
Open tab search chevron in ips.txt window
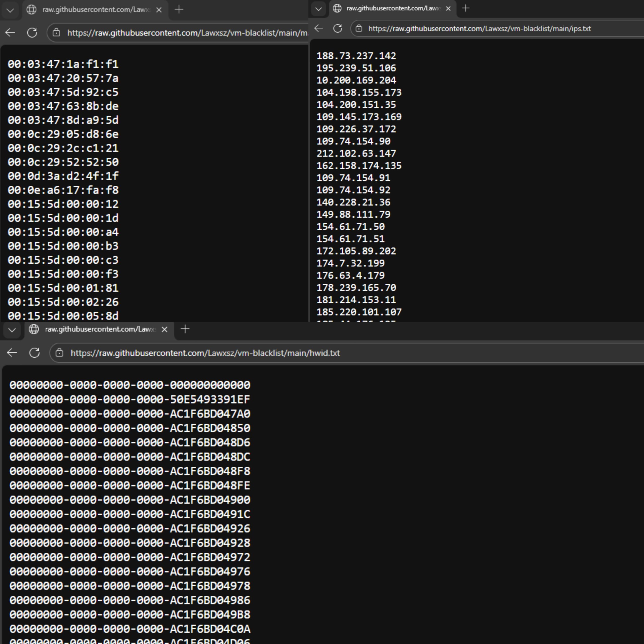(x=319, y=9)
